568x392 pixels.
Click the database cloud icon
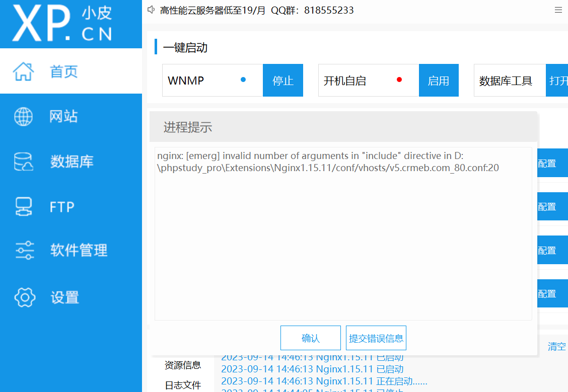click(24, 162)
